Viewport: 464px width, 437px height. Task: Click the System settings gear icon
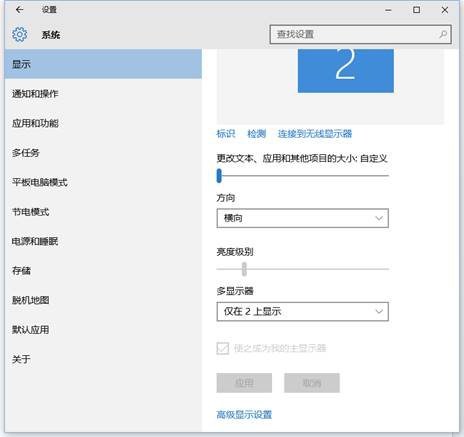20,34
